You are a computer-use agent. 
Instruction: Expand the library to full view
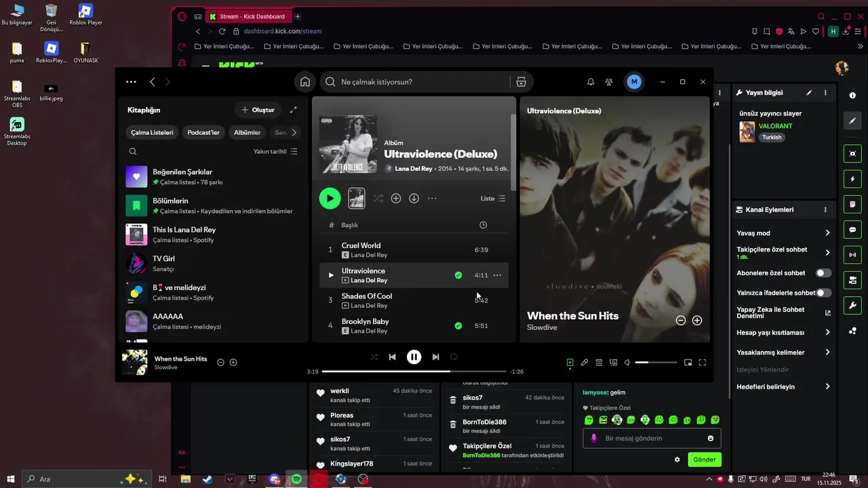coord(294,110)
